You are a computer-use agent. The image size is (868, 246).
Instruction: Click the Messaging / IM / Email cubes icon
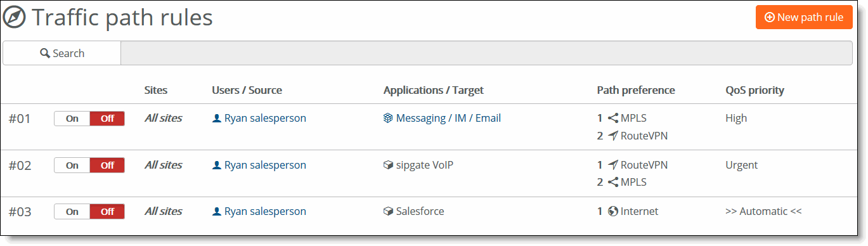pyautogui.click(x=388, y=119)
